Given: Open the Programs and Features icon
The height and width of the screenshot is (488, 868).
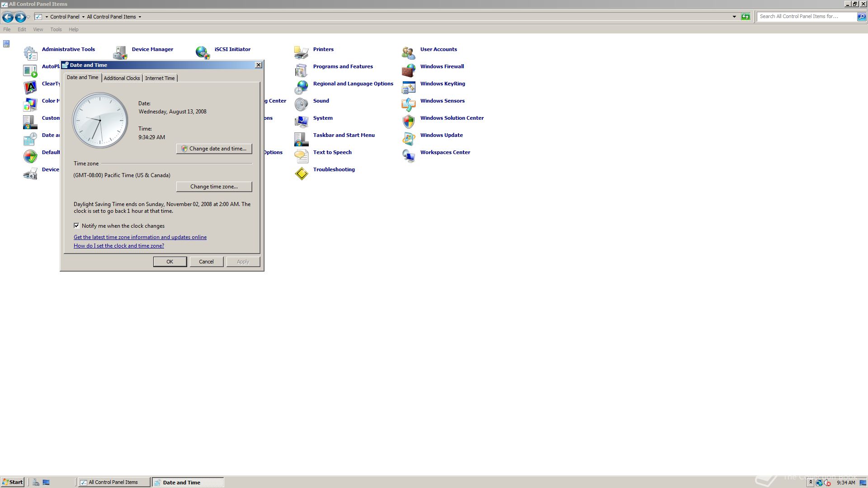Looking at the screenshot, I should [302, 70].
